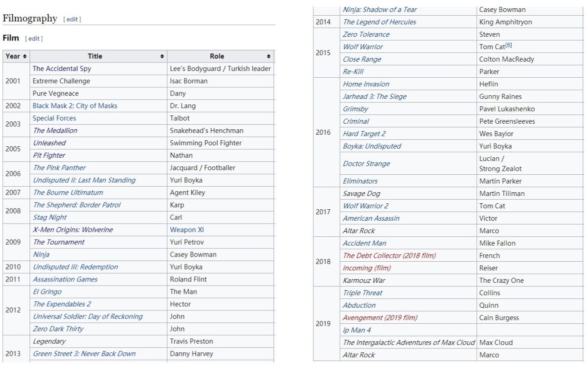Open The Accidental Spy film link
Viewport: 588px width, 367px height.
(x=62, y=69)
